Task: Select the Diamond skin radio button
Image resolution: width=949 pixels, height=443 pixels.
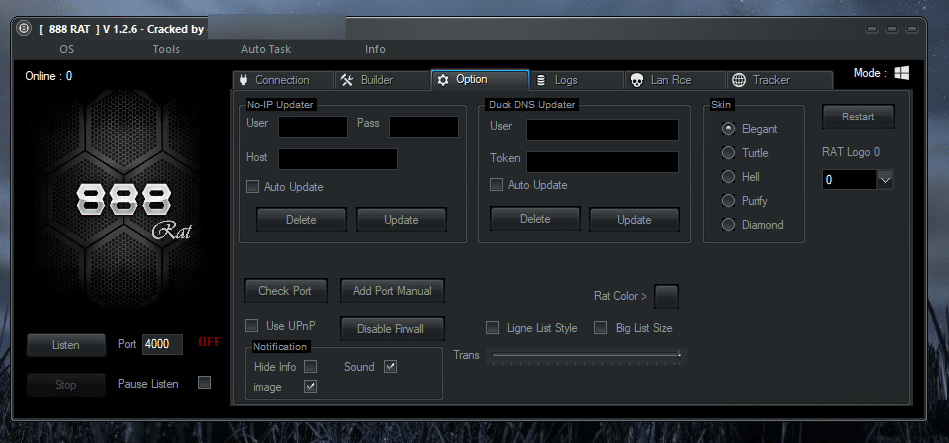Action: tap(728, 225)
